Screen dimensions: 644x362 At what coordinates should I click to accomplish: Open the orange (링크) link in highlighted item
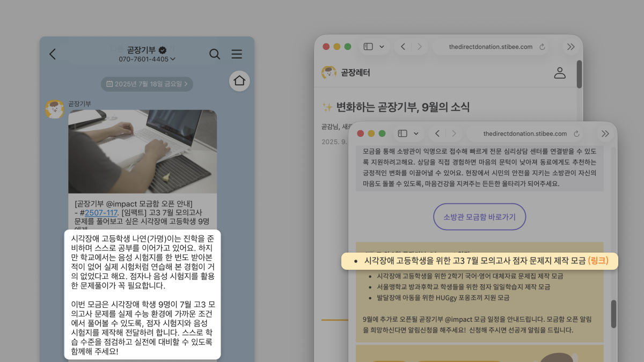[598, 261]
